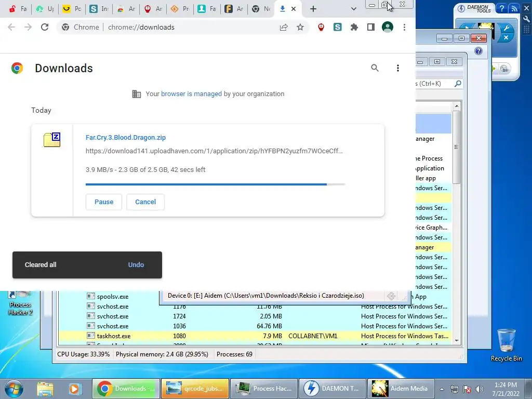This screenshot has width=532, height=399.
Task: Switch to the tab with the red padlock icon
Action: point(18,9)
